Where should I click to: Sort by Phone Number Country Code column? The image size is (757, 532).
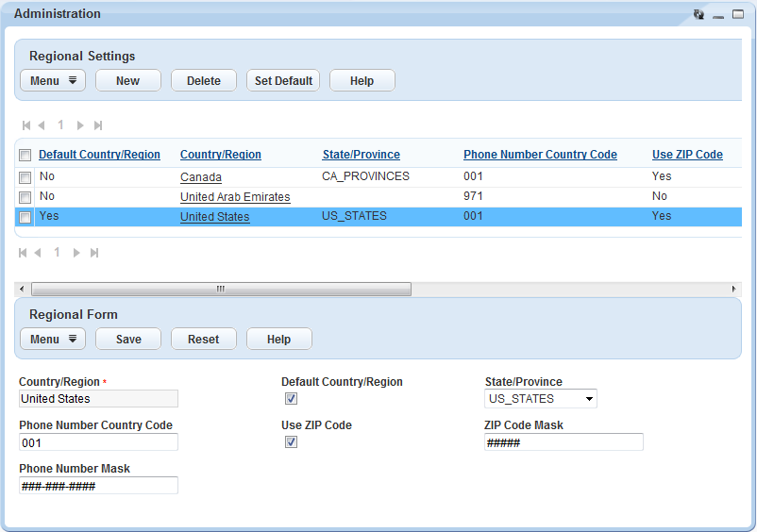(540, 155)
